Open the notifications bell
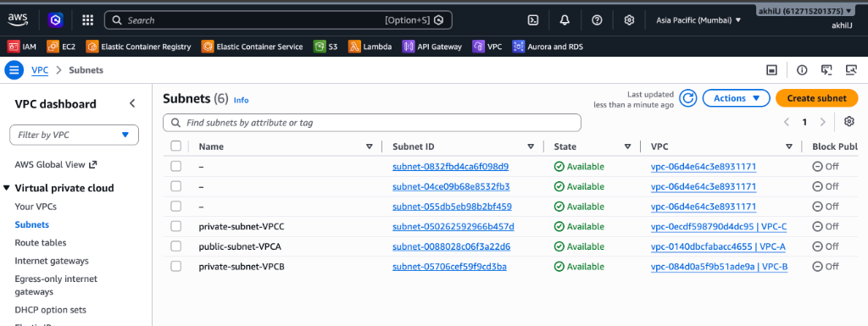This screenshot has height=326, width=868. pos(565,20)
